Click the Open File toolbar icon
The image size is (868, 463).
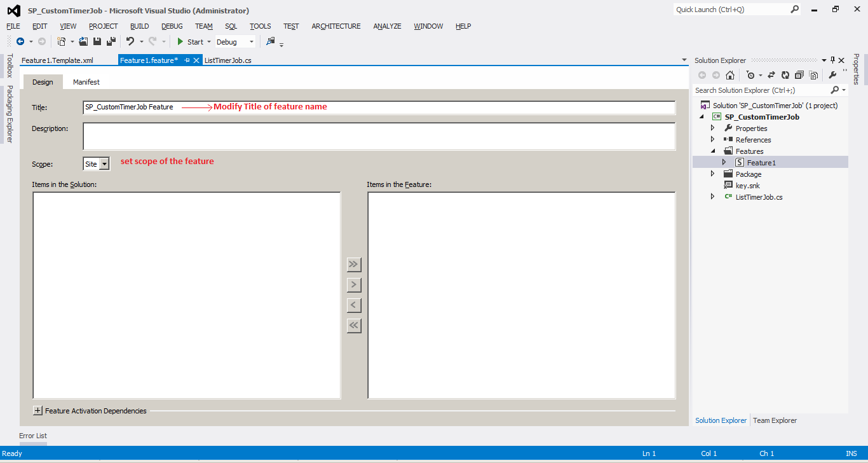pos(83,42)
